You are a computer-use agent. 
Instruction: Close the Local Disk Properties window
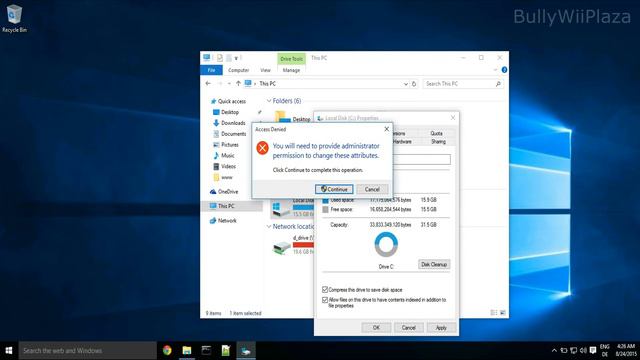click(x=453, y=118)
